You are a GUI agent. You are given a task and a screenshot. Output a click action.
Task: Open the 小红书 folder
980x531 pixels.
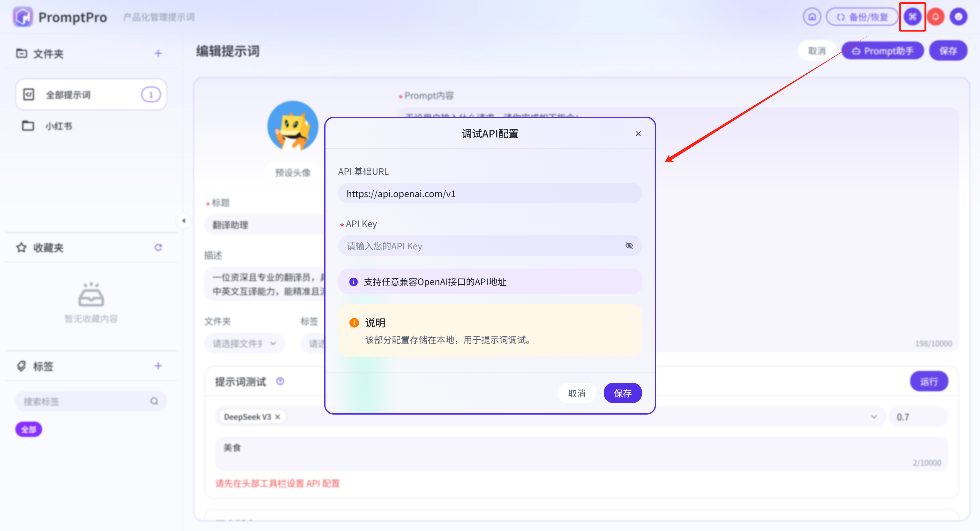[59, 126]
